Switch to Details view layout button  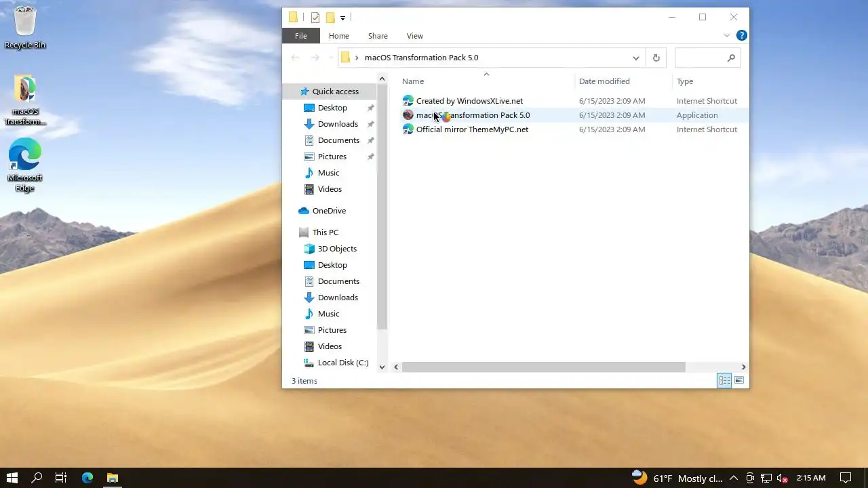[724, 381]
